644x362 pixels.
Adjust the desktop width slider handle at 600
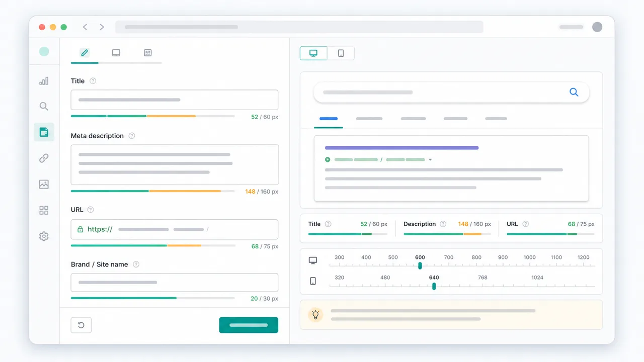point(420,265)
